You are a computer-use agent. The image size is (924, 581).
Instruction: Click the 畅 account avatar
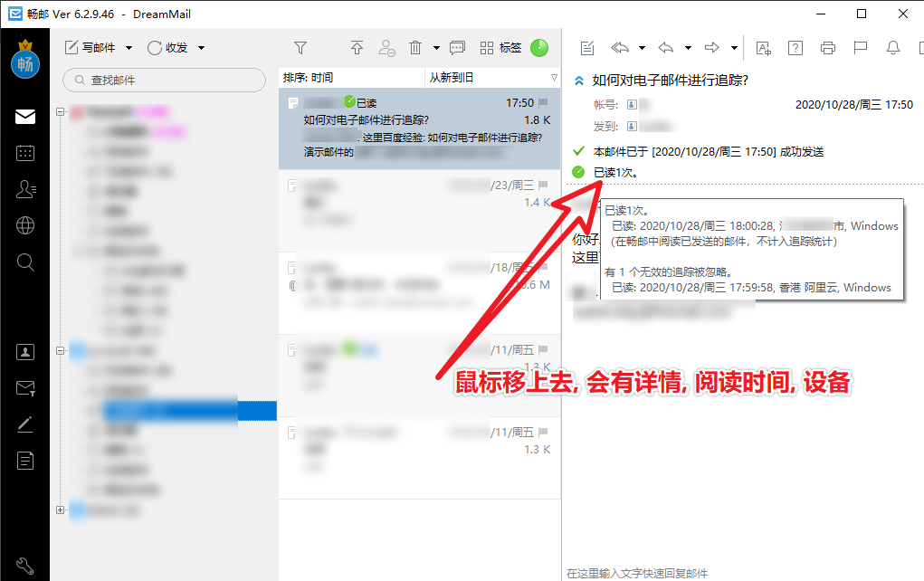(x=24, y=63)
